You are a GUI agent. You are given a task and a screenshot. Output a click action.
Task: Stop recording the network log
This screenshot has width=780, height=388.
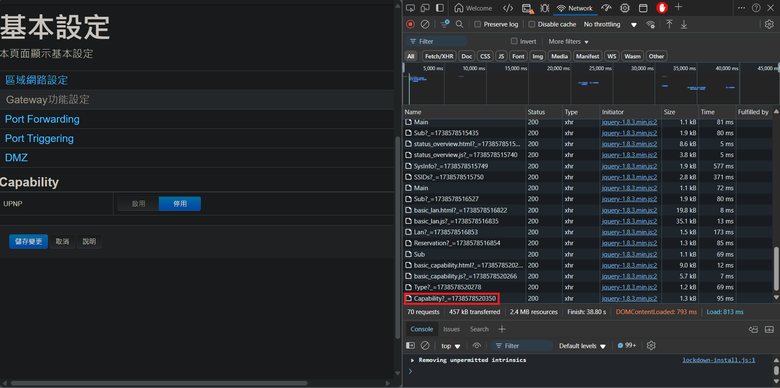(410, 24)
